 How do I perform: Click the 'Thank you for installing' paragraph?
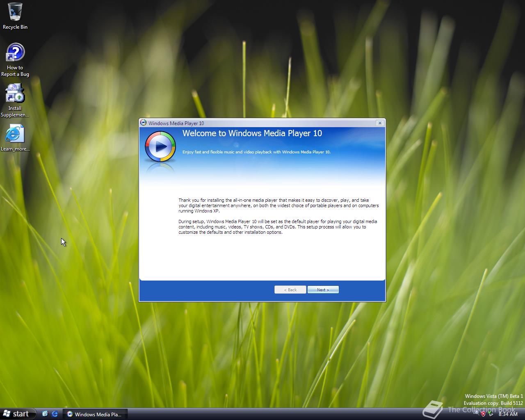pyautogui.click(x=278, y=205)
